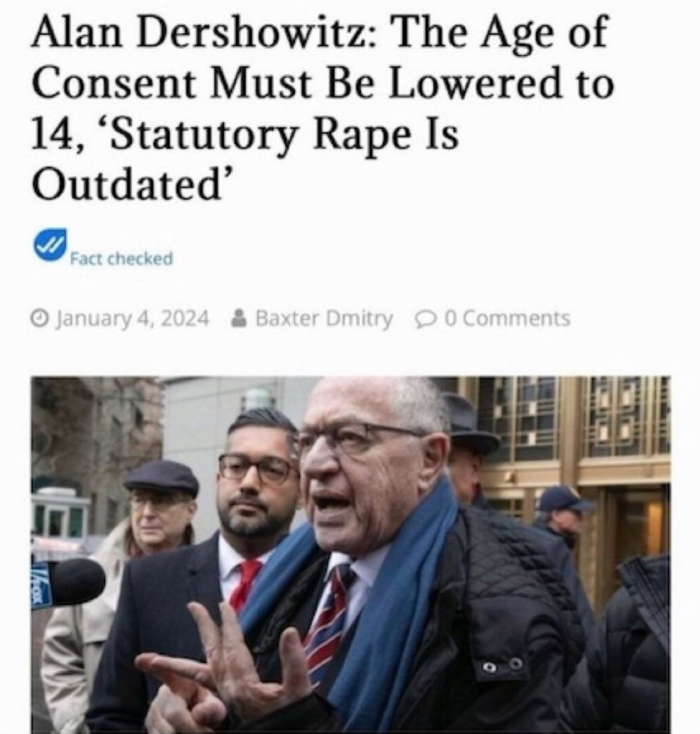Click 'Consent Must Be Lowered' headline line
The height and width of the screenshot is (734, 700).
tap(232, 84)
